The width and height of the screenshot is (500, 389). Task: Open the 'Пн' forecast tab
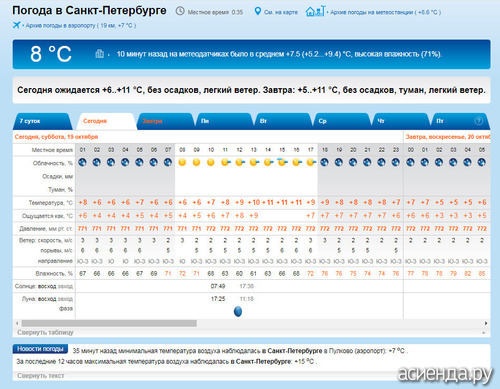pos(224,121)
